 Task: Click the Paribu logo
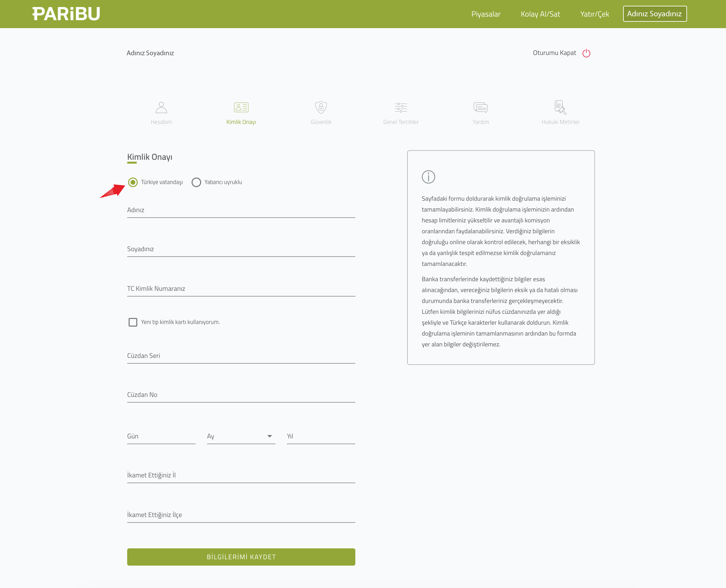(66, 14)
